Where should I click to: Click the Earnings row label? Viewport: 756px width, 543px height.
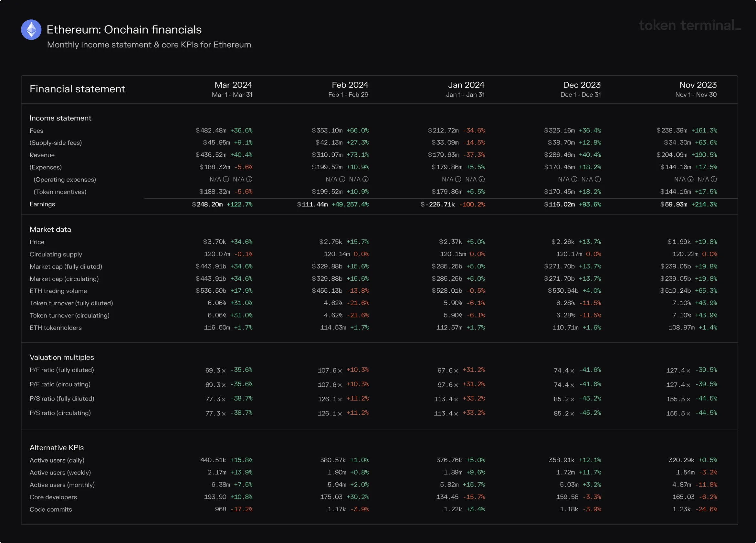(42, 204)
